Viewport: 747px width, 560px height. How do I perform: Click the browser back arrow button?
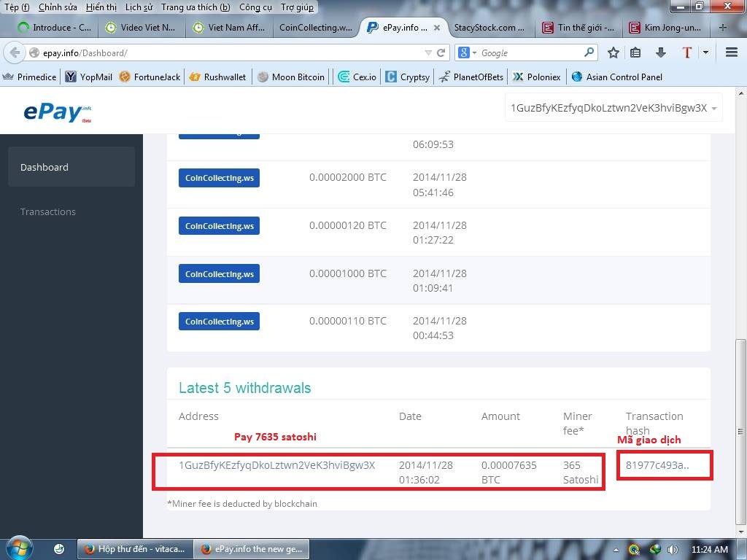coord(15,52)
